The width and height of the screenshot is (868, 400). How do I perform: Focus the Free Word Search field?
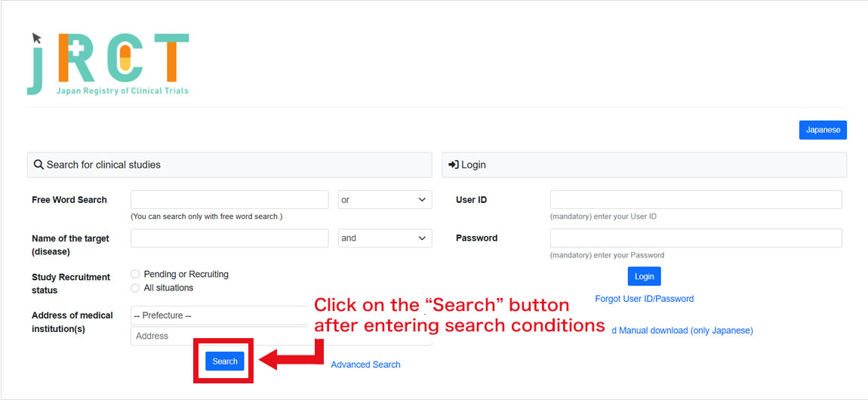click(x=229, y=200)
